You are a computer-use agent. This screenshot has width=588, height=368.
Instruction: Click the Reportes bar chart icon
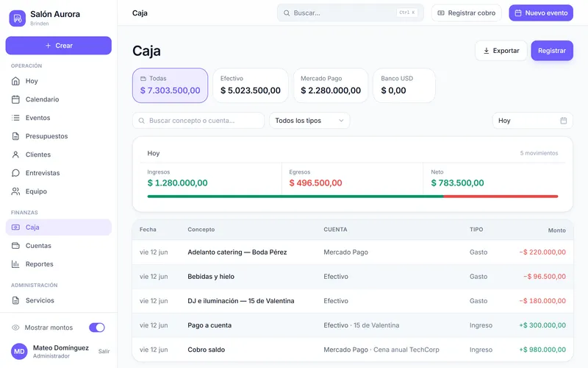click(15, 264)
